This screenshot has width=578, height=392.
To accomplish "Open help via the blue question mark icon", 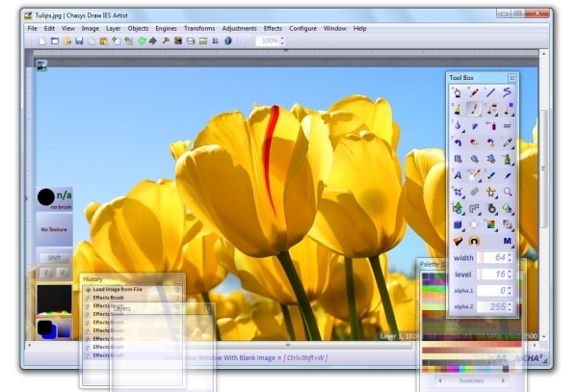I will 228,40.
